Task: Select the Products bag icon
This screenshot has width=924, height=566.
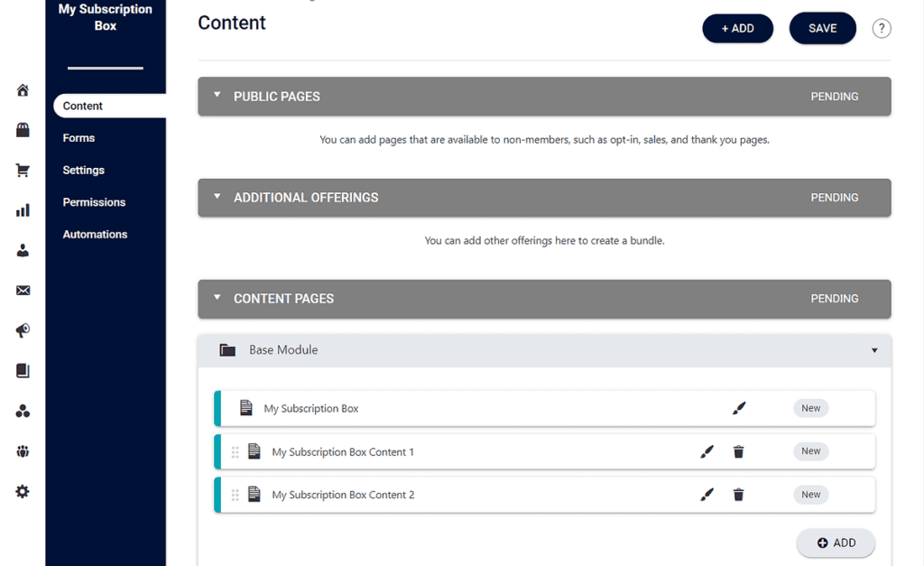Action: (x=23, y=130)
